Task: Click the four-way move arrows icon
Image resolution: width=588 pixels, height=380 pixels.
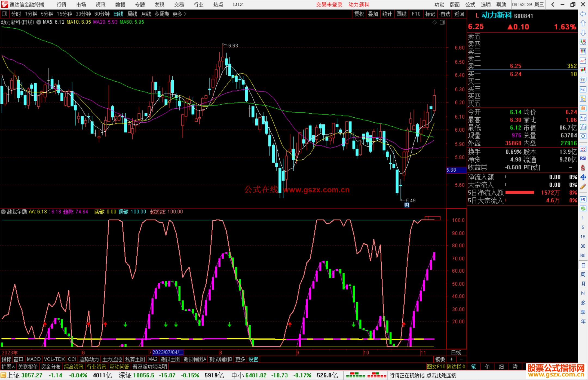Action: pyautogui.click(x=583, y=177)
